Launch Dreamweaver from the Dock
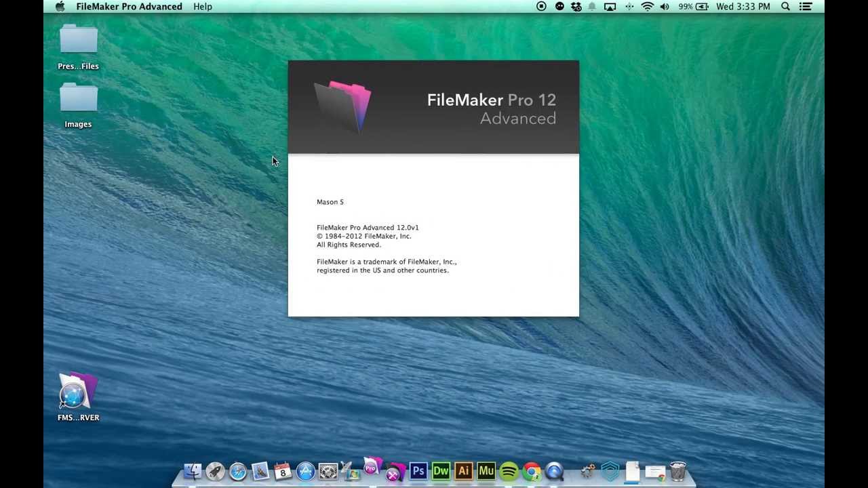This screenshot has height=488, width=868. [x=441, y=470]
